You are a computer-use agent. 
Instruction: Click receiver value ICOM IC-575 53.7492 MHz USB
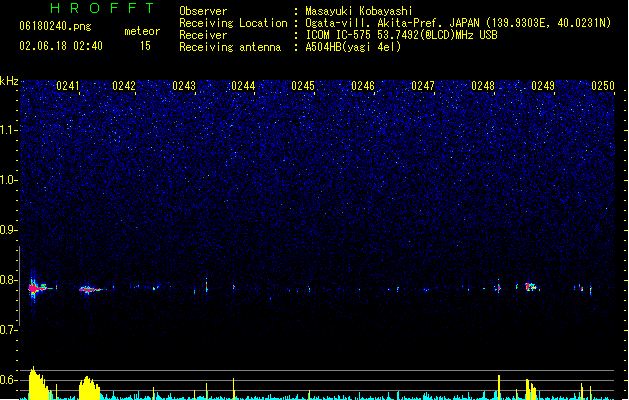coord(402,35)
